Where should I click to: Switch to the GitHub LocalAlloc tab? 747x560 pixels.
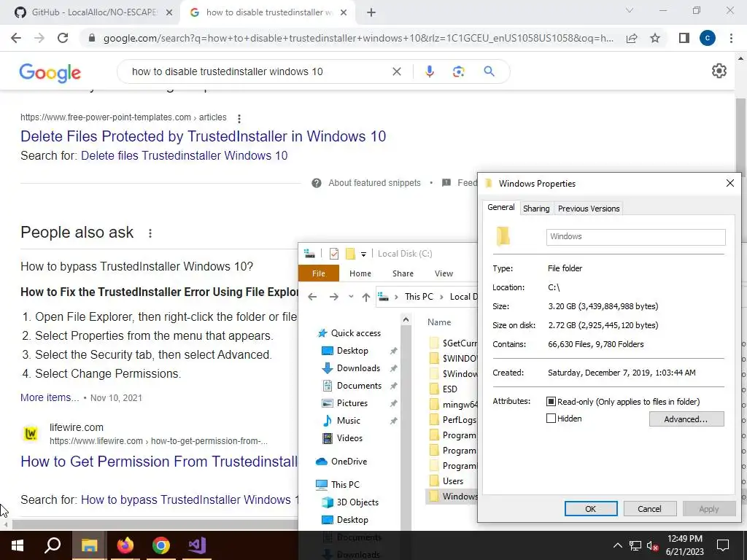click(x=94, y=12)
